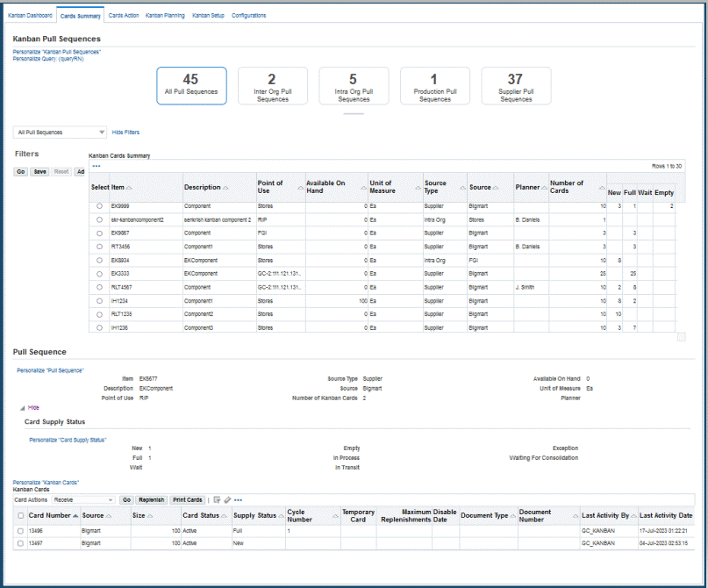Sort Kanban Cards by Card Number arrow
Image resolution: width=708 pixels, height=588 pixels.
tap(75, 516)
